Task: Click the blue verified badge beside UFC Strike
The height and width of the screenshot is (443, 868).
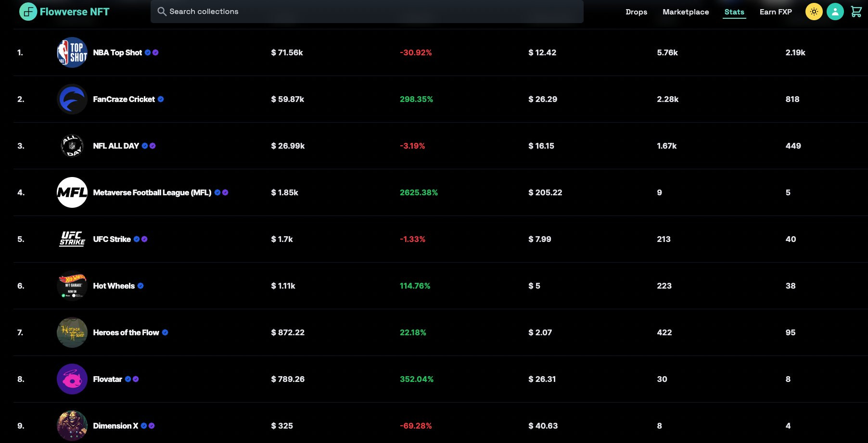Action: pyautogui.click(x=137, y=239)
